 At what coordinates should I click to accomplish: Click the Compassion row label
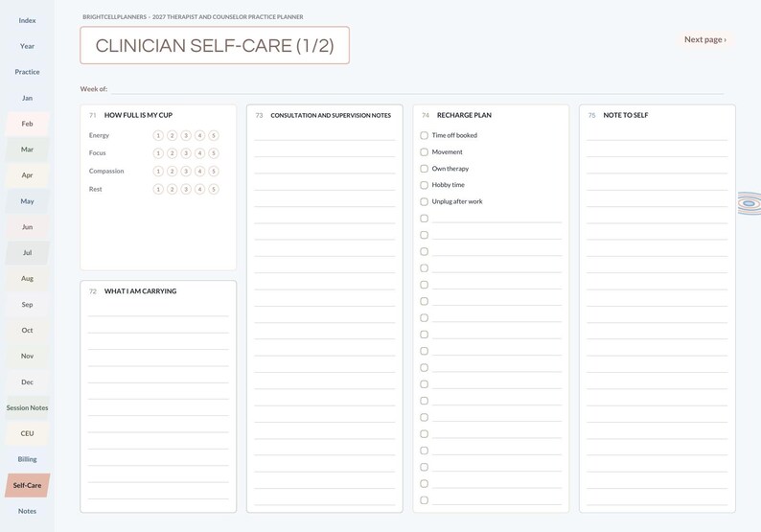tap(106, 172)
